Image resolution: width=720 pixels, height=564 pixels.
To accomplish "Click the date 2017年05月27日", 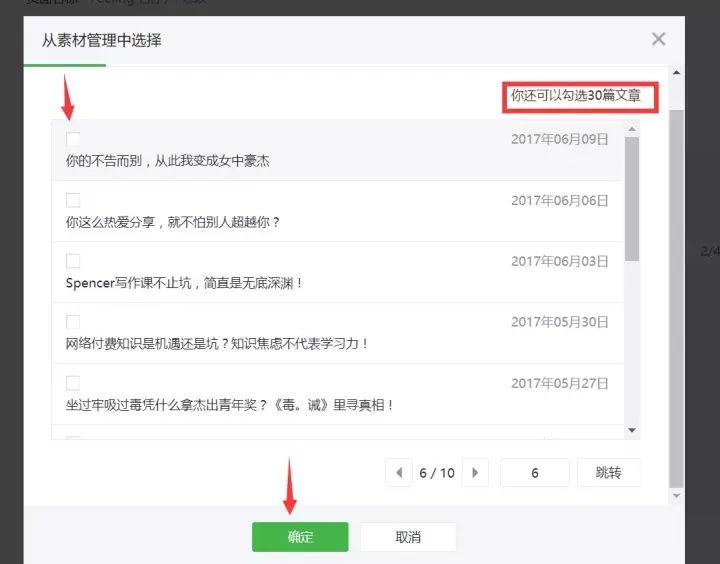I will click(560, 383).
